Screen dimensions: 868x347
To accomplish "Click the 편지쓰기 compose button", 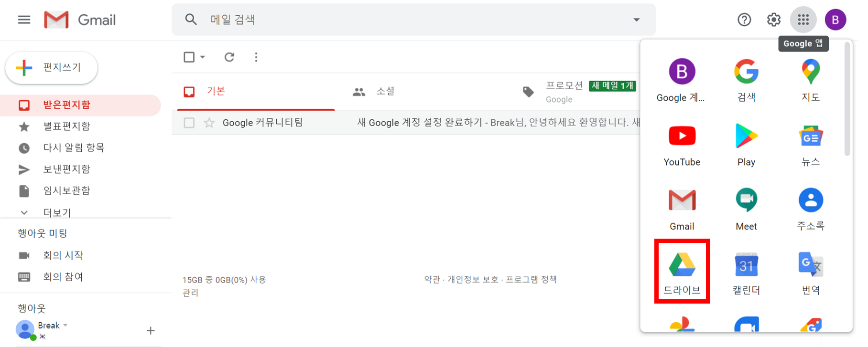I will (x=52, y=68).
